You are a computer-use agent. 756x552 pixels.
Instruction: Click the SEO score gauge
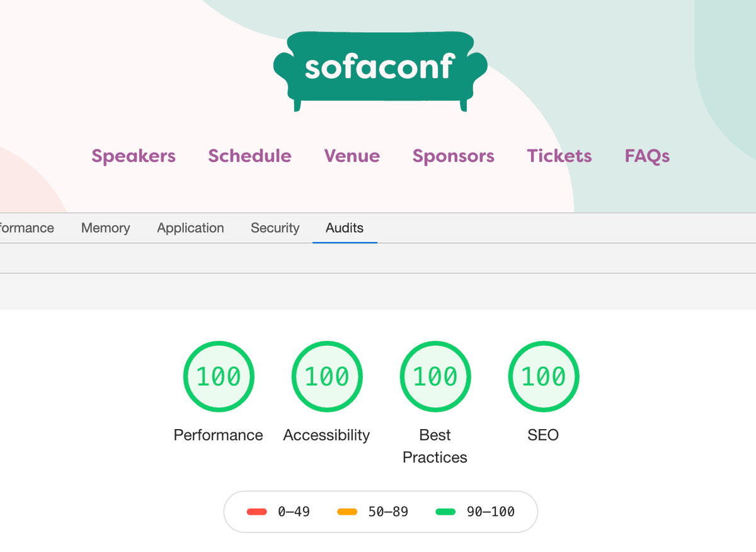tap(544, 377)
